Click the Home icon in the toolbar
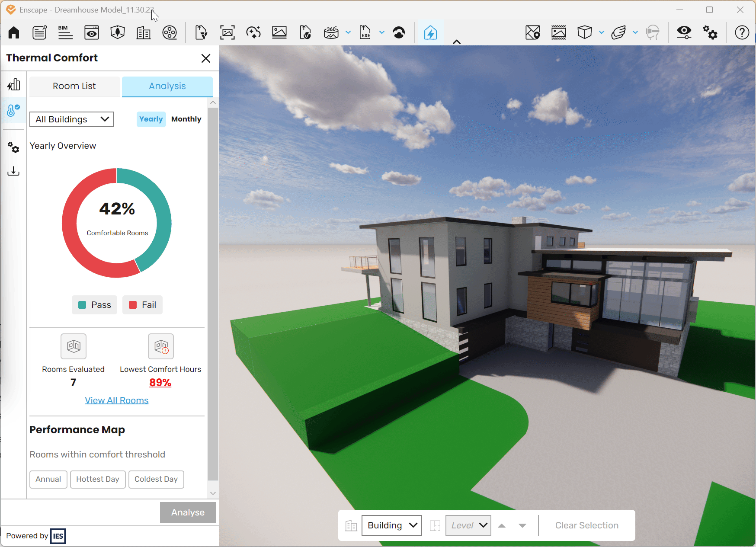Image resolution: width=756 pixels, height=547 pixels. [x=14, y=32]
